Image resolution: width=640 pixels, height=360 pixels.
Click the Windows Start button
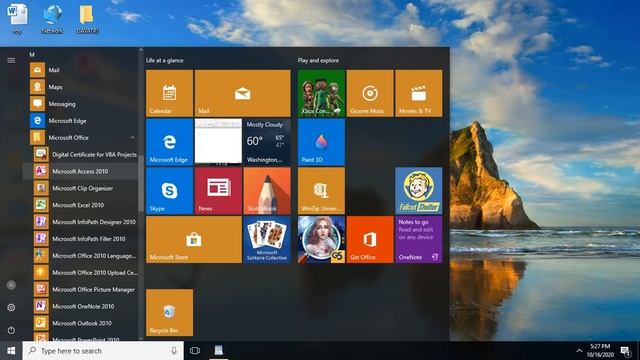click(11, 351)
